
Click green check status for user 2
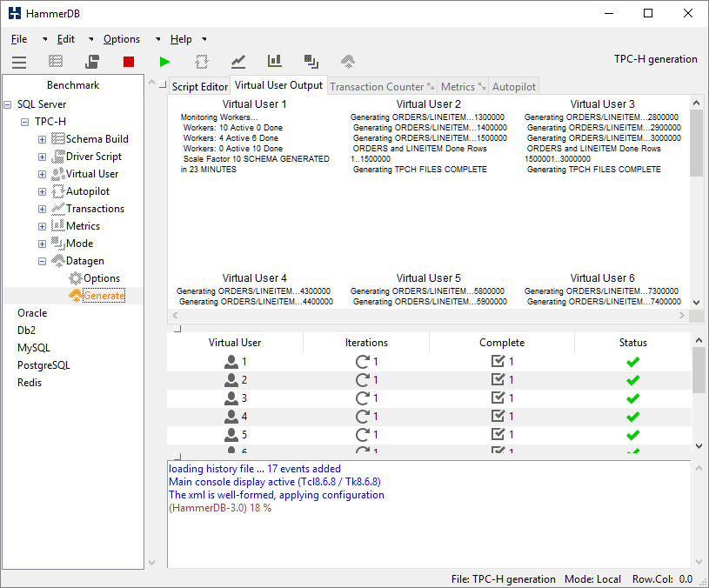click(x=633, y=380)
